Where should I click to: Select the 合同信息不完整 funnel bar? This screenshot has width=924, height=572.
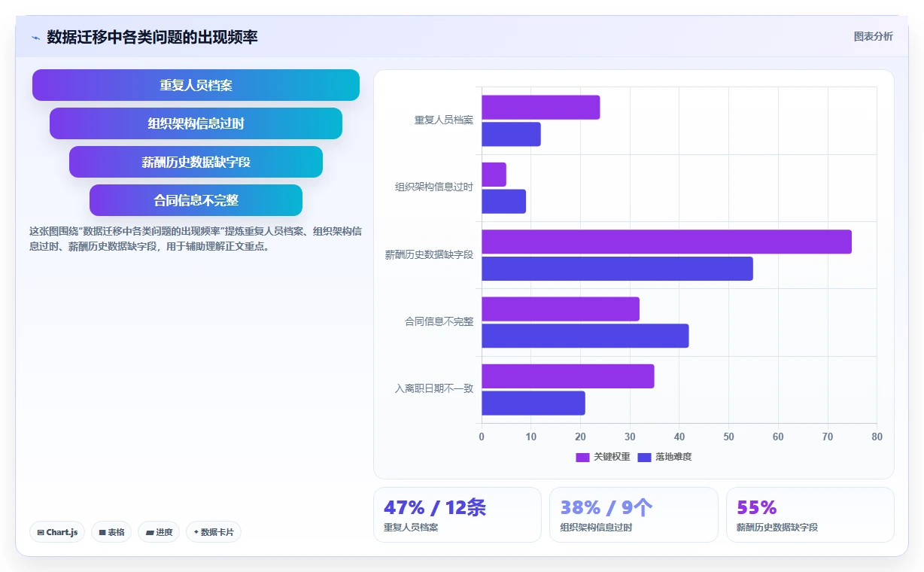196,200
